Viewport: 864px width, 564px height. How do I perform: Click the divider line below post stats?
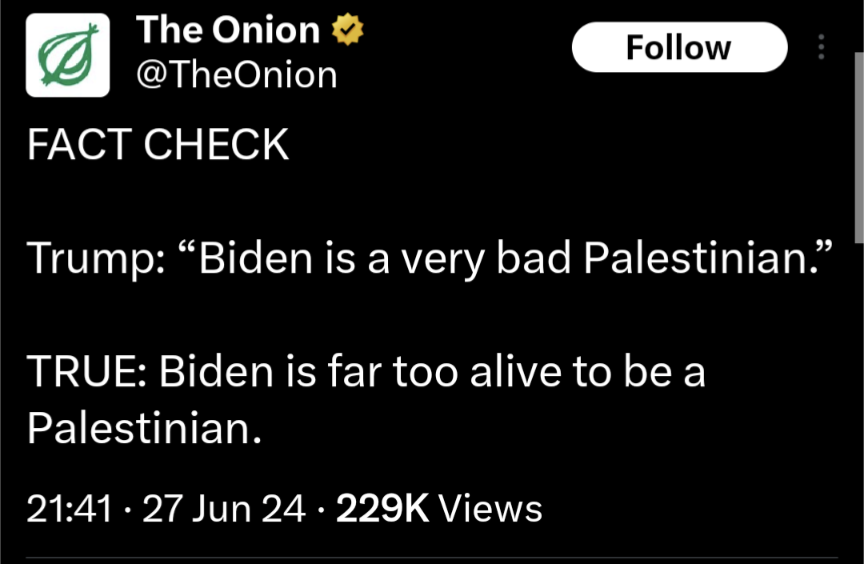click(x=432, y=557)
